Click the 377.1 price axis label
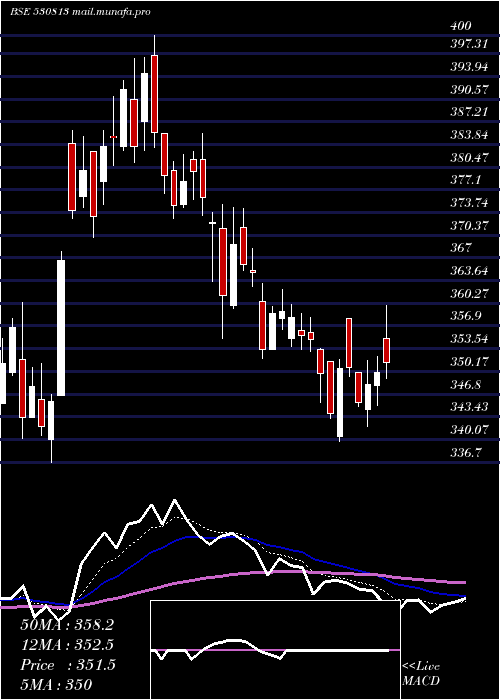Screen dimensions: 500x700 (x=465, y=180)
